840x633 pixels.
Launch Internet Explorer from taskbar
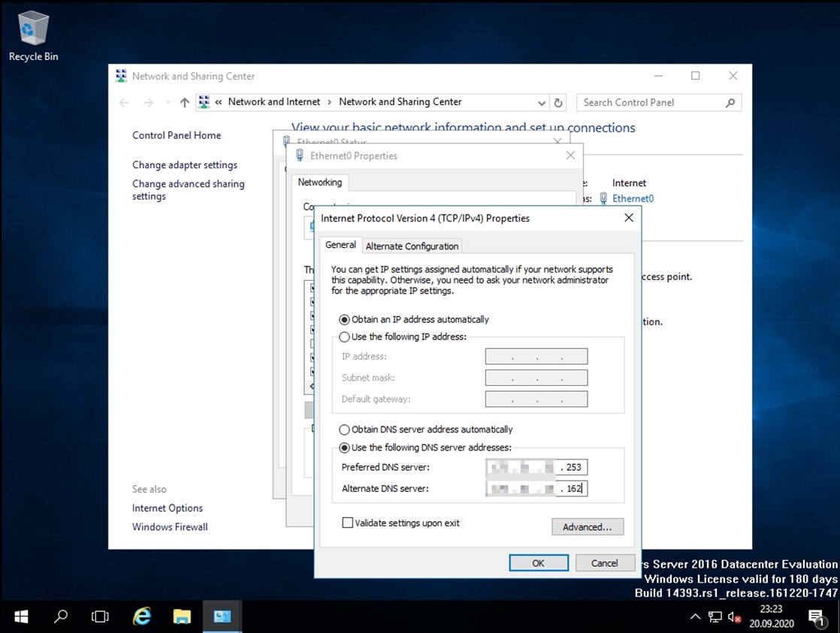pyautogui.click(x=141, y=616)
